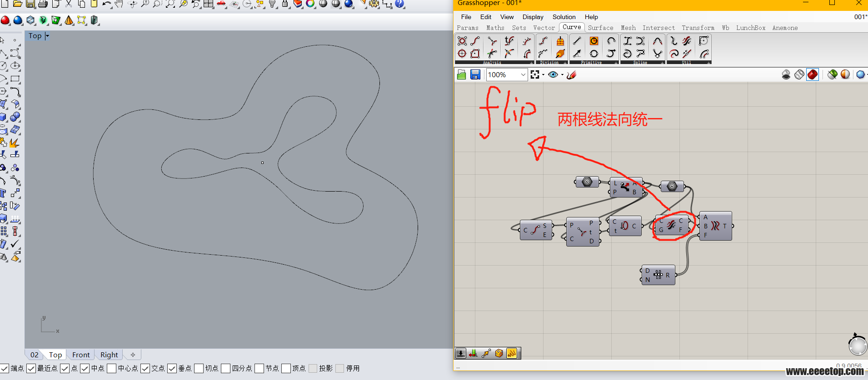Click the red sphere icon in second toolbar row
This screenshot has height=380, width=868.
(5, 20)
